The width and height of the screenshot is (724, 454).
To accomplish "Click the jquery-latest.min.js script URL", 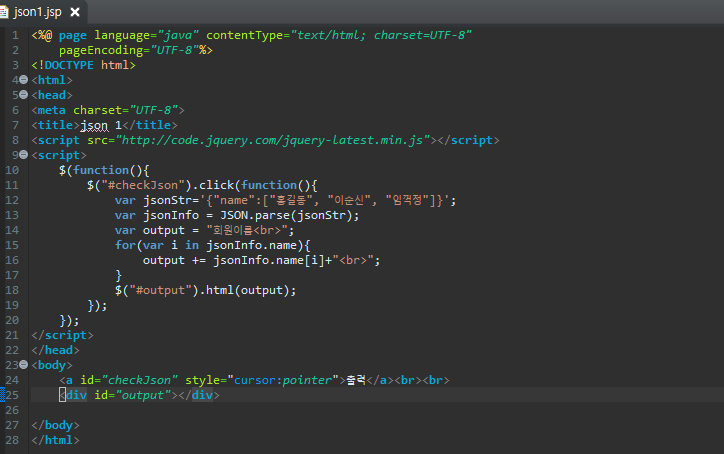I will 272,140.
